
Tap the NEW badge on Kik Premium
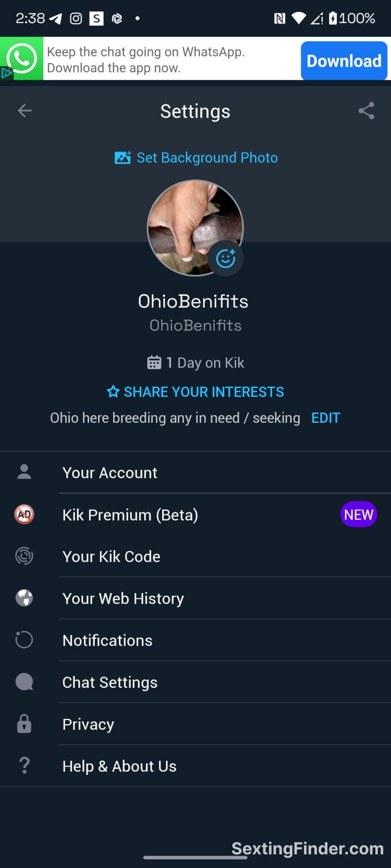tap(358, 514)
